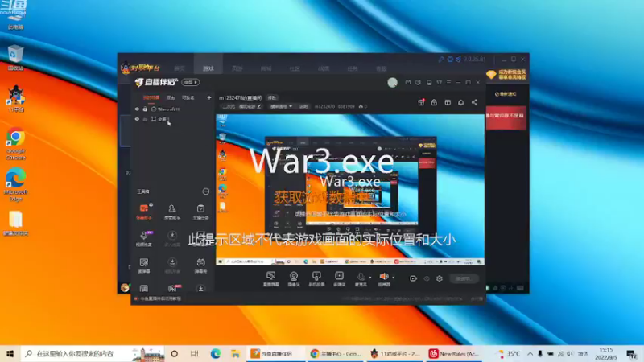This screenshot has width=644, height=362.
Task: Open the Microsoft Edge desktop shortcut
Action: tap(15, 185)
